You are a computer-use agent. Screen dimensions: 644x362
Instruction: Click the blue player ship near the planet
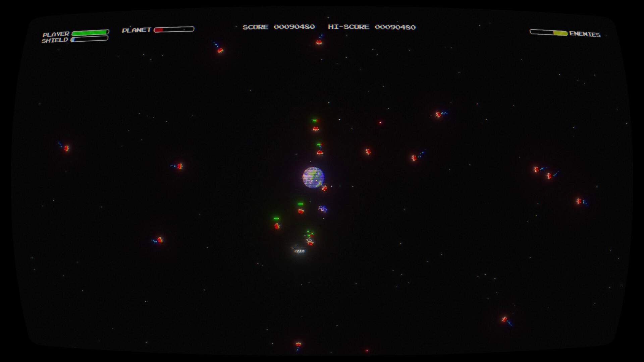tap(323, 208)
